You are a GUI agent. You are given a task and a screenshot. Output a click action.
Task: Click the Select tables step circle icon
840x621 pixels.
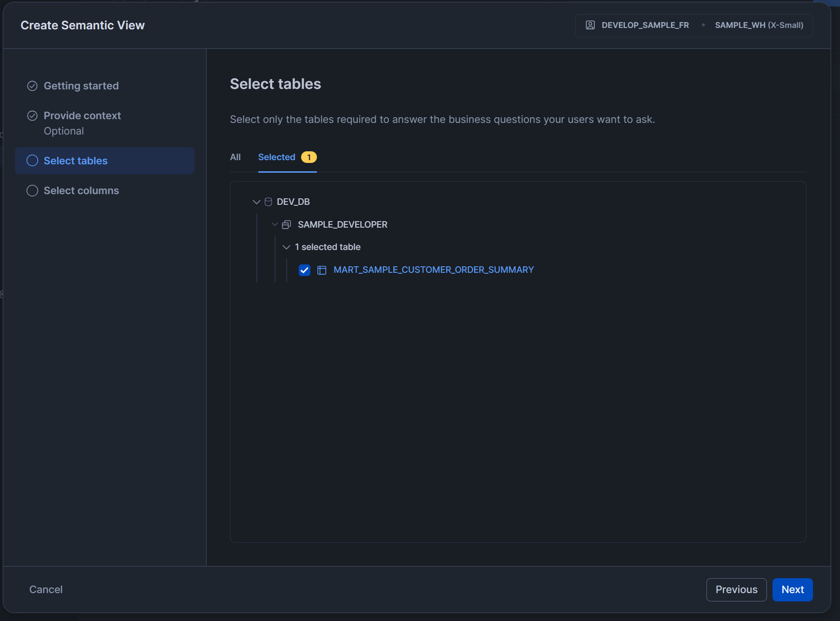tap(32, 161)
